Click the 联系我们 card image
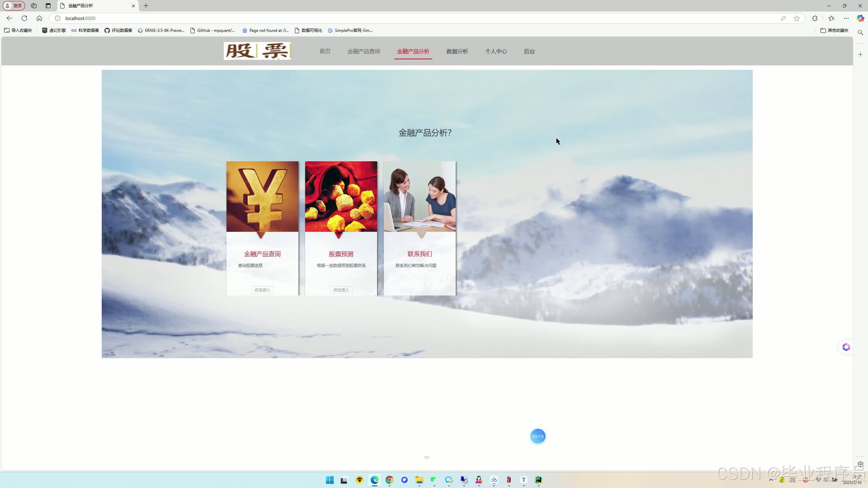The height and width of the screenshot is (488, 868). [x=419, y=197]
